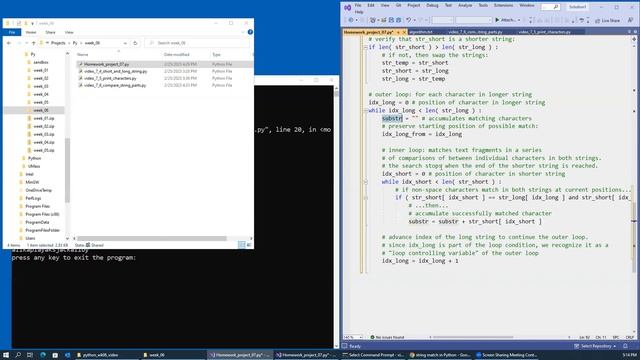This screenshot has height=360, width=640.
Task: Click 'No issues found' status indicator
Action: (387, 337)
